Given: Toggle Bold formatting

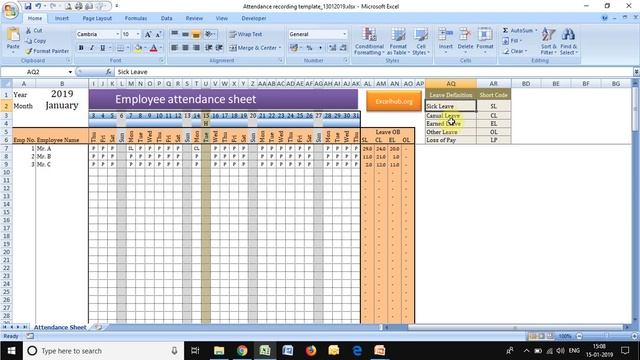Looking at the screenshot, I should pos(81,48).
